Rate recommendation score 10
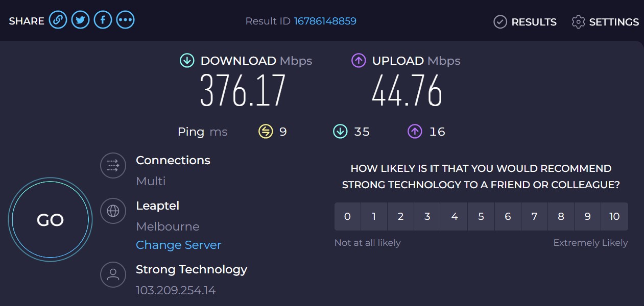Screen dimensions: 644x306 click(x=614, y=216)
